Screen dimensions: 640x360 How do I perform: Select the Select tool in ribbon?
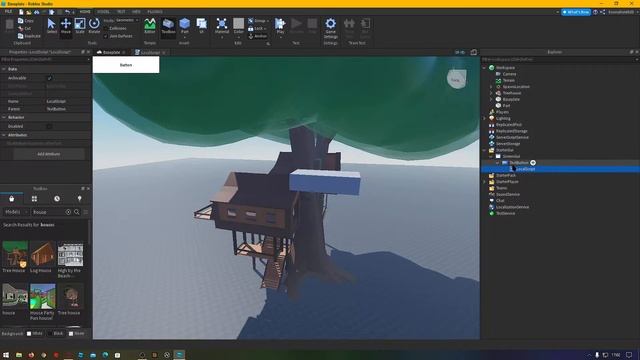(51, 26)
